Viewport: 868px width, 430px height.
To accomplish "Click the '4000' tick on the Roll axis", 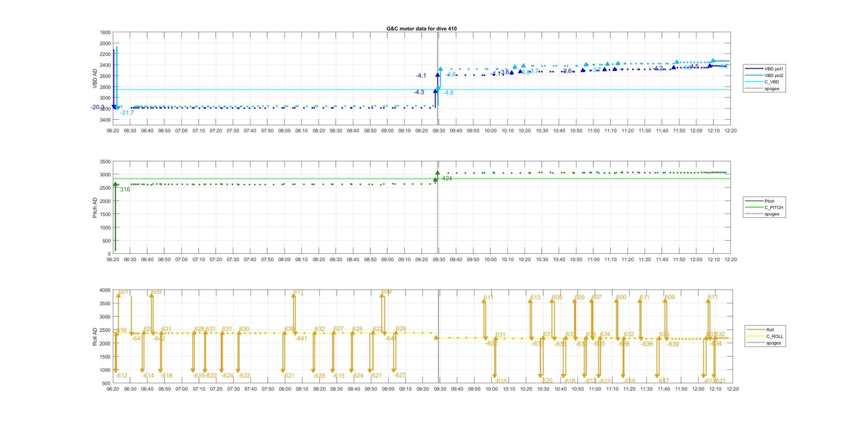I will 105,290.
